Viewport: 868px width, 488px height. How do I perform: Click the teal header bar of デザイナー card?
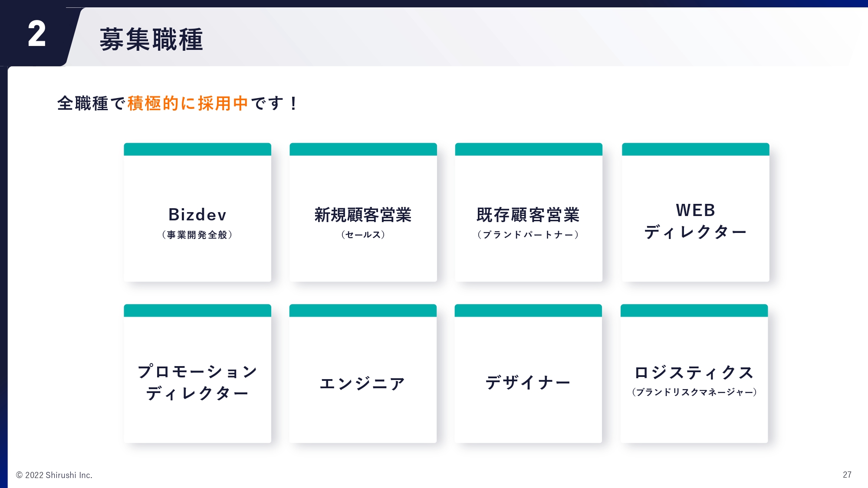(528, 311)
